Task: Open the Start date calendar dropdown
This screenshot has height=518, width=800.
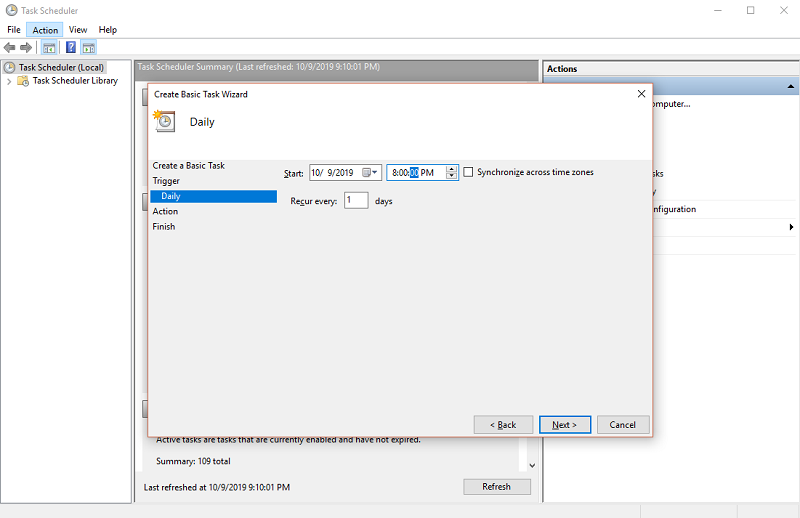Action: click(371, 172)
